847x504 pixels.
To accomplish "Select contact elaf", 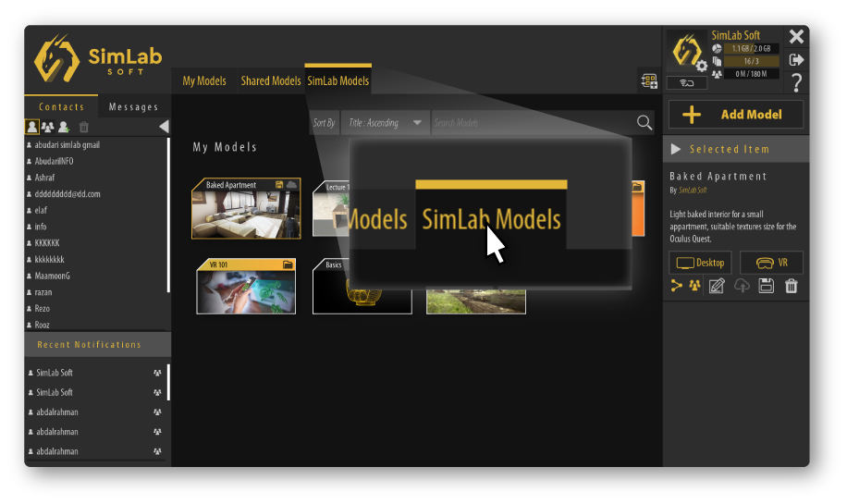I will (41, 210).
